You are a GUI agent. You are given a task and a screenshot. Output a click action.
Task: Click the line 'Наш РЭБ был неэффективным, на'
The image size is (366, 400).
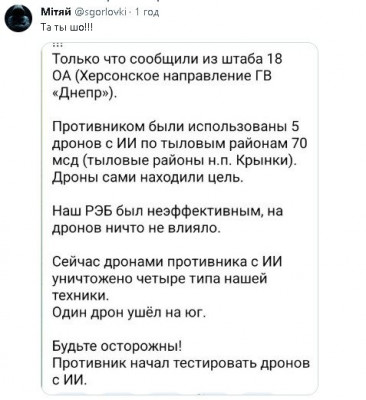tap(168, 211)
